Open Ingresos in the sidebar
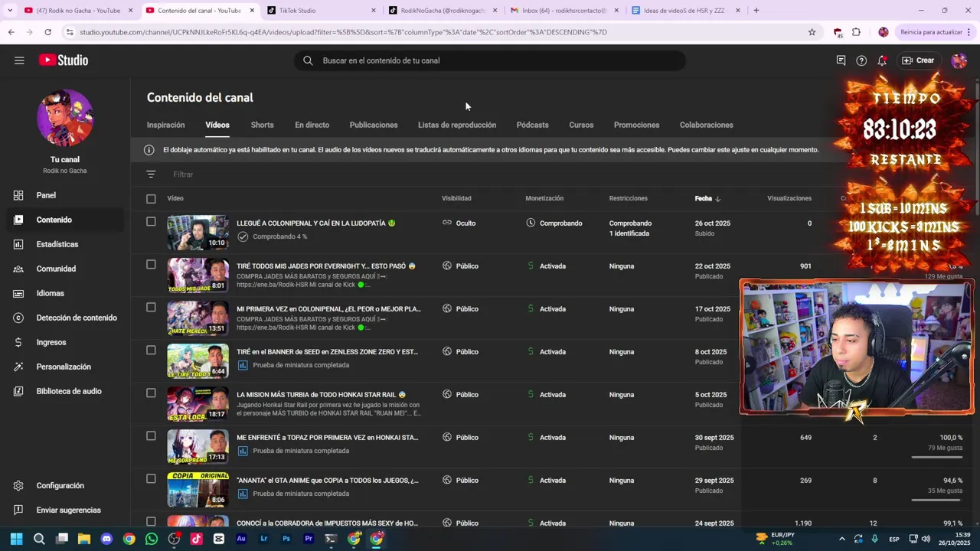This screenshot has width=980, height=551. tap(65, 342)
